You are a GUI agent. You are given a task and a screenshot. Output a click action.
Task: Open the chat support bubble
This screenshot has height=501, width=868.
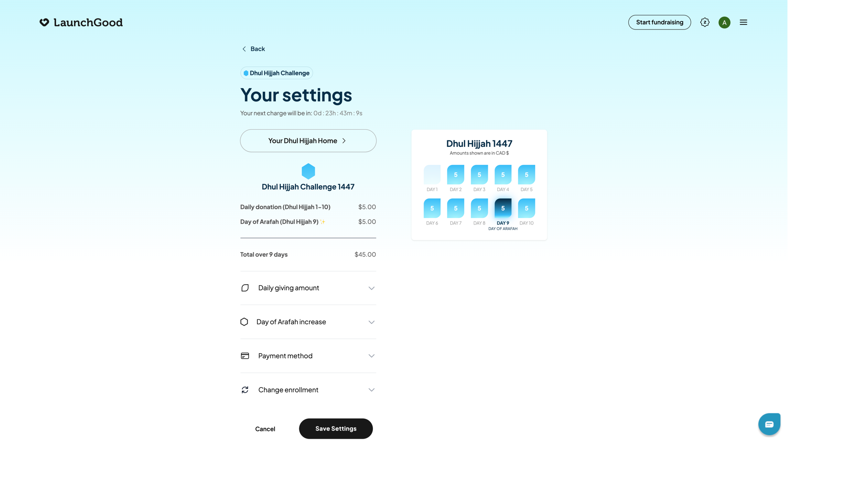769,424
